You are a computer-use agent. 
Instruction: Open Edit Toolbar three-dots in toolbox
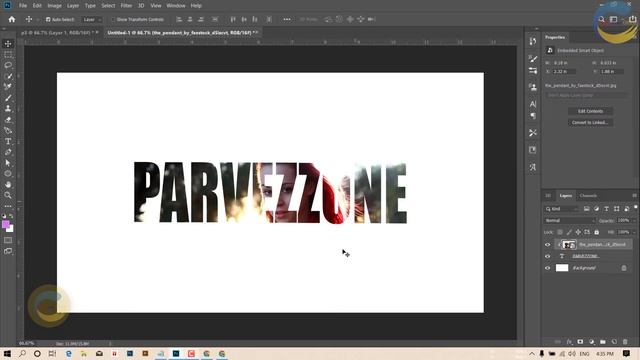[x=8, y=207]
